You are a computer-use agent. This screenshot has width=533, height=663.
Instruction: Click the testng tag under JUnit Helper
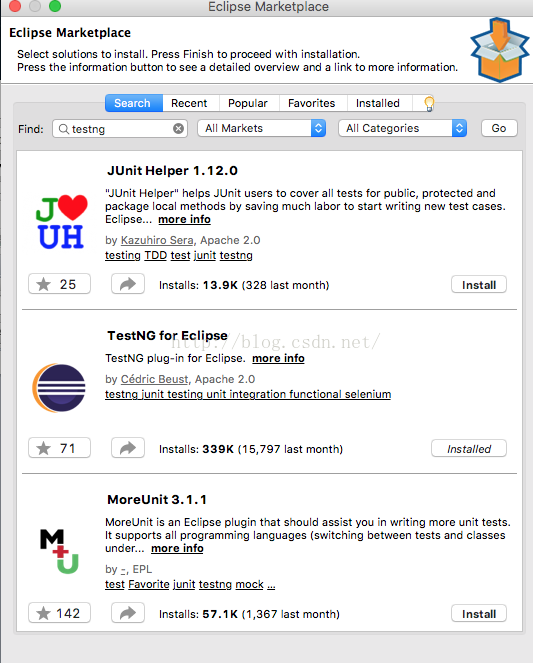coord(236,255)
